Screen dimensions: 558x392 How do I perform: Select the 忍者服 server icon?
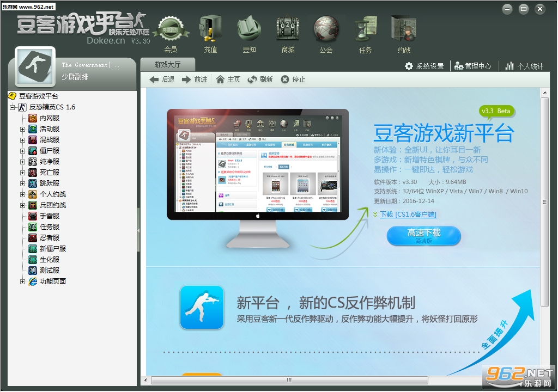click(x=33, y=238)
